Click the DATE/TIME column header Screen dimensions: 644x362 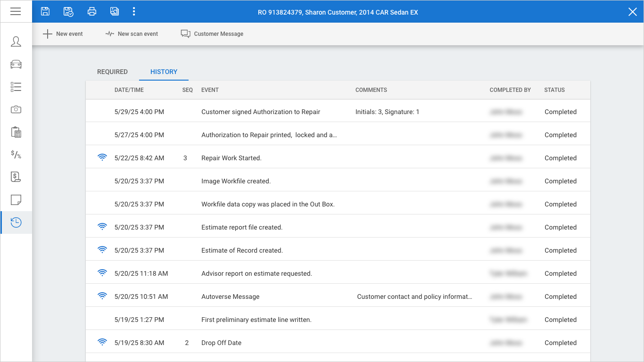[x=129, y=90]
